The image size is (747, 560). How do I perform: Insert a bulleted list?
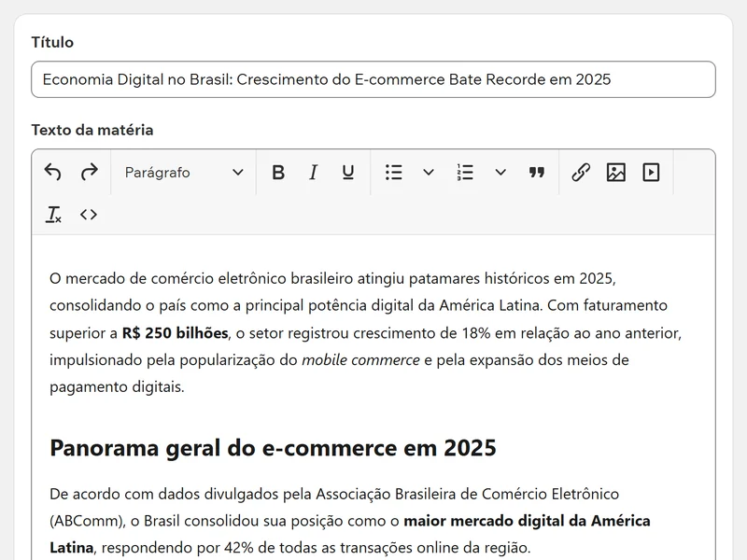[x=394, y=172]
